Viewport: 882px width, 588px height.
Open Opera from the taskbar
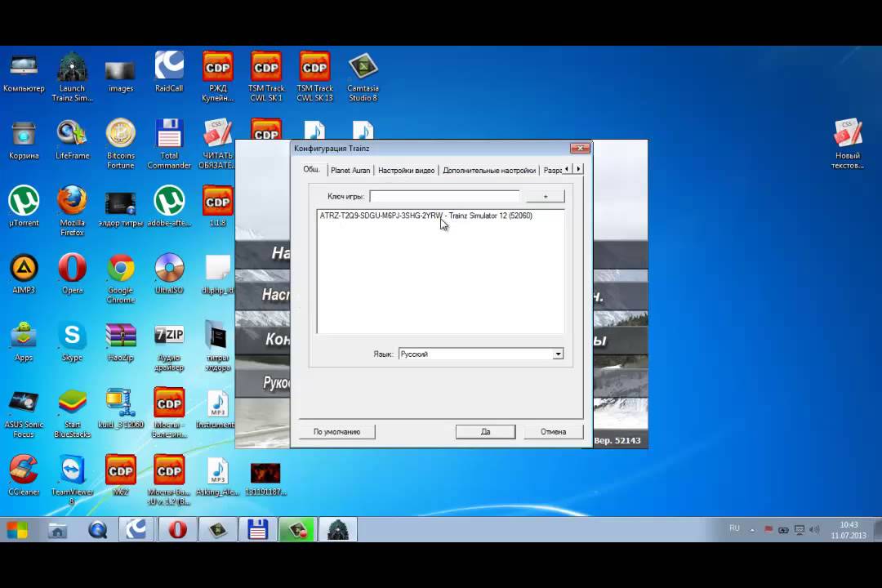point(177,530)
